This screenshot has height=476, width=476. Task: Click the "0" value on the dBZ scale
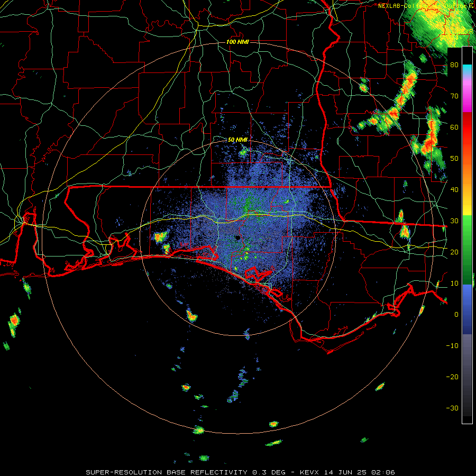[x=456, y=315]
